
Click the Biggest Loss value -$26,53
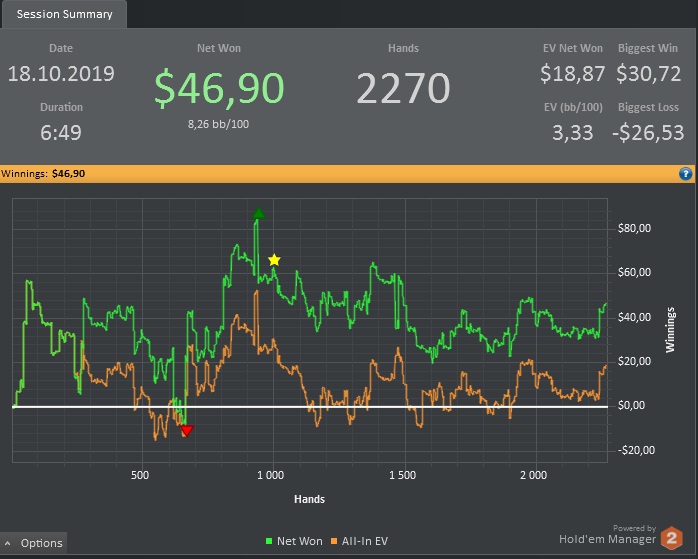coord(648,133)
